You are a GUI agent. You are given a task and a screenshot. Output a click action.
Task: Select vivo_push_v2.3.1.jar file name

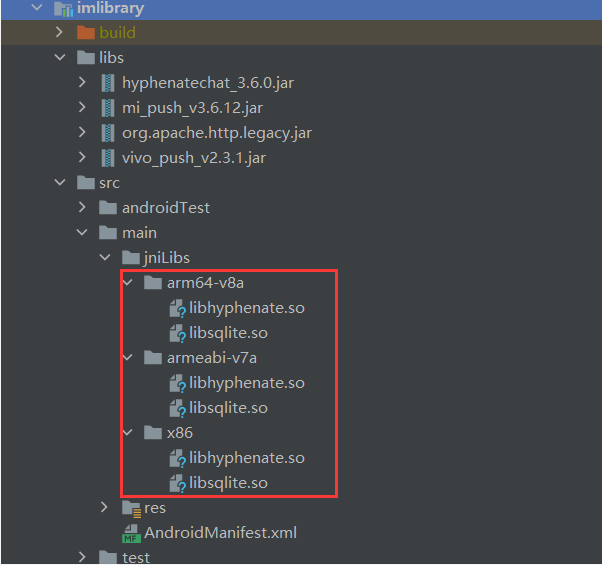(194, 158)
